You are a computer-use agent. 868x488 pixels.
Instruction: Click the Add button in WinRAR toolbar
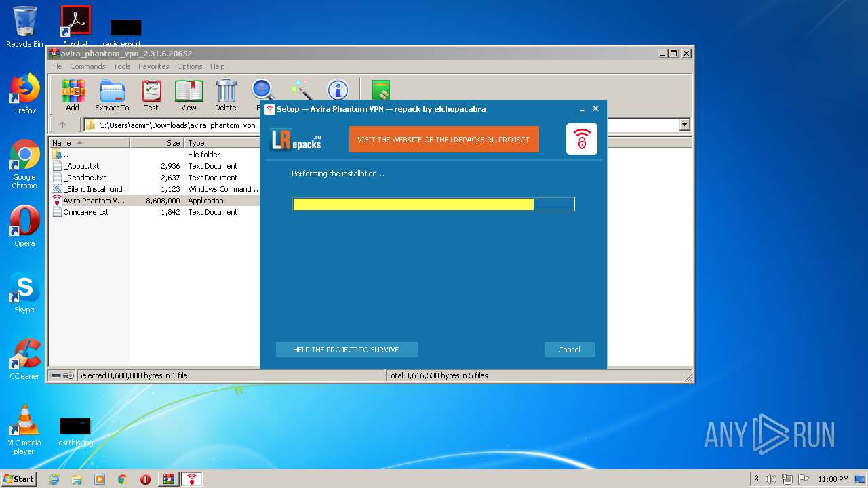click(x=73, y=96)
